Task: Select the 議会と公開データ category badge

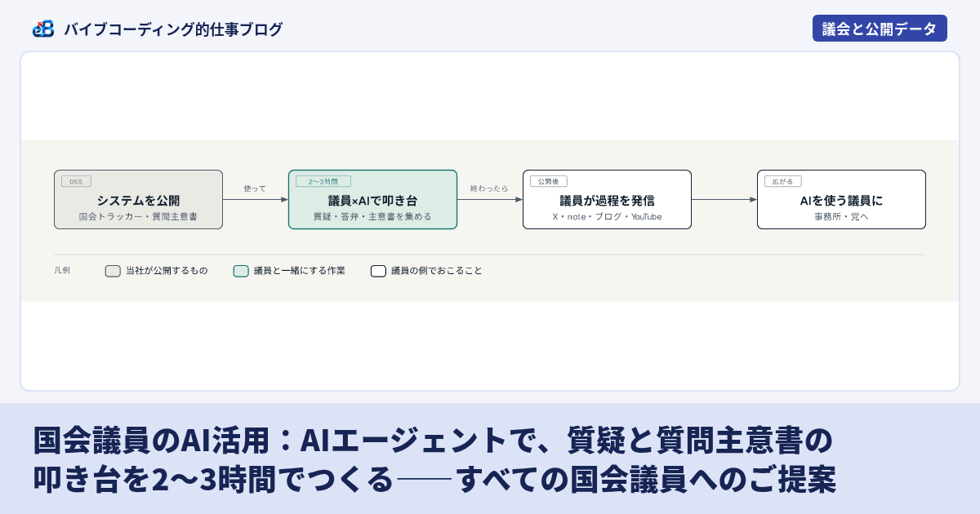Action: (x=880, y=29)
